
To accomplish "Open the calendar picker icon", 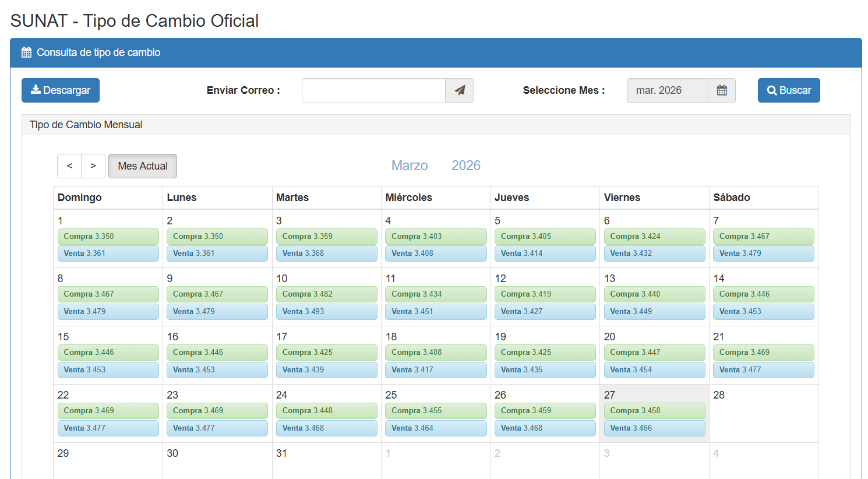I will (722, 90).
